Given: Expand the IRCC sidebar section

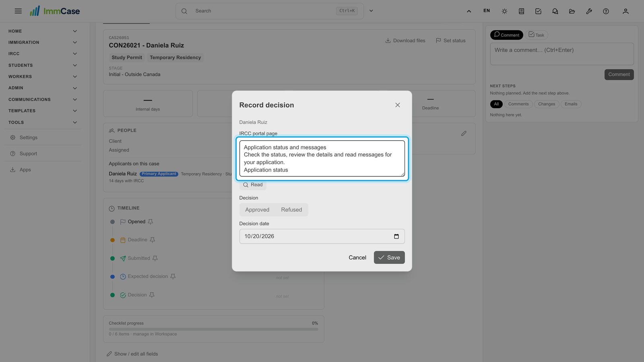Looking at the screenshot, I should coord(42,53).
